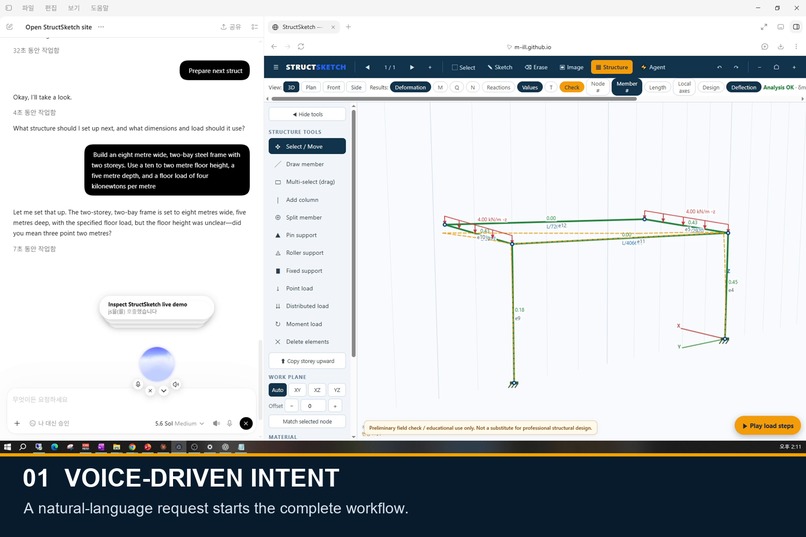Image resolution: width=806 pixels, height=537 pixels.
Task: Undo the last action
Action: 719,67
